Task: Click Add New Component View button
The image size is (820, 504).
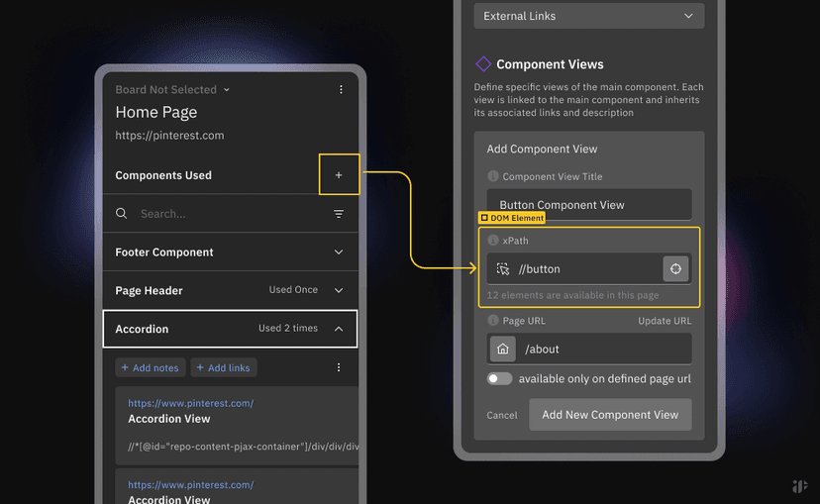Action: [x=610, y=415]
